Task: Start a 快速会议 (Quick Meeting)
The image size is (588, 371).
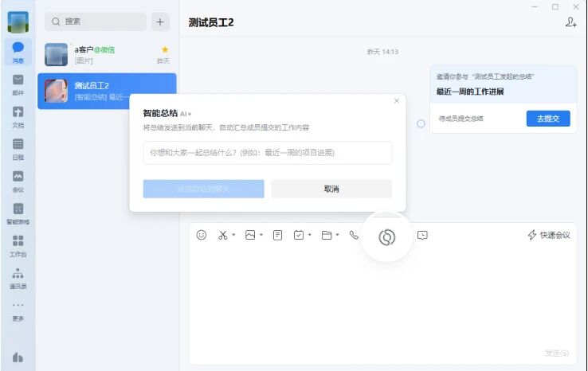Action: [x=549, y=235]
